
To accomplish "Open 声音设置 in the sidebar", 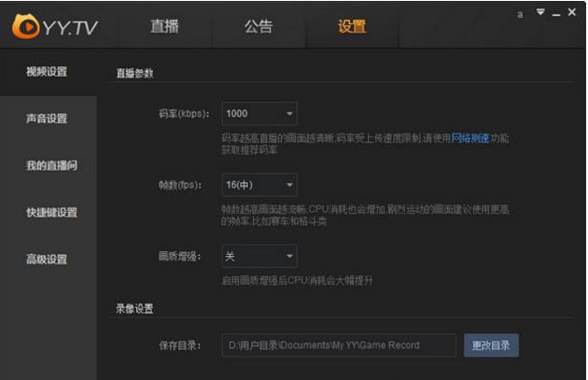I will (x=47, y=119).
